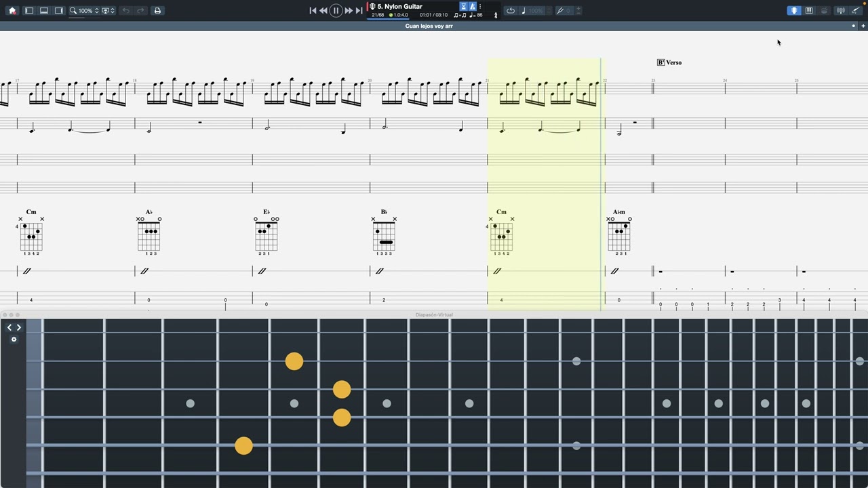
Task: Toggle the loop playback button
Action: pos(511,11)
